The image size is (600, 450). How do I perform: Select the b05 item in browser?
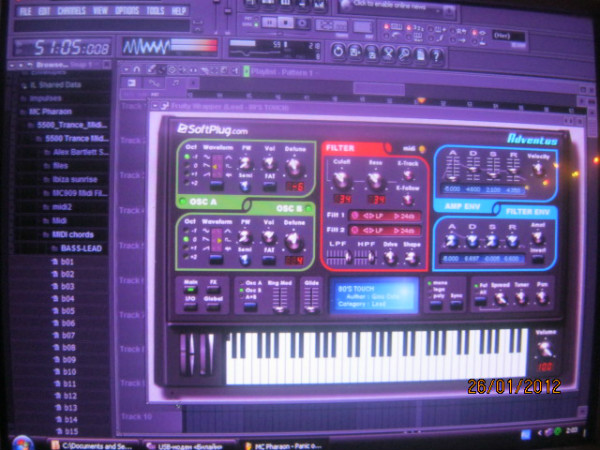tap(68, 310)
